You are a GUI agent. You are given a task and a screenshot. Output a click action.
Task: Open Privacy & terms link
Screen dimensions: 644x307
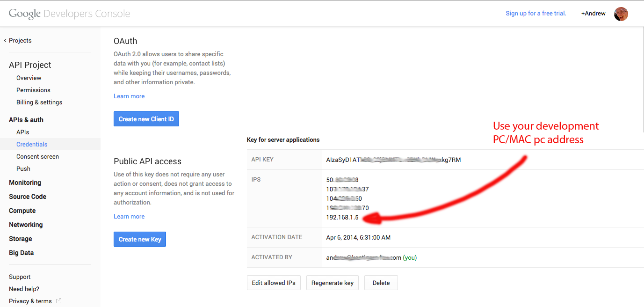click(x=30, y=301)
